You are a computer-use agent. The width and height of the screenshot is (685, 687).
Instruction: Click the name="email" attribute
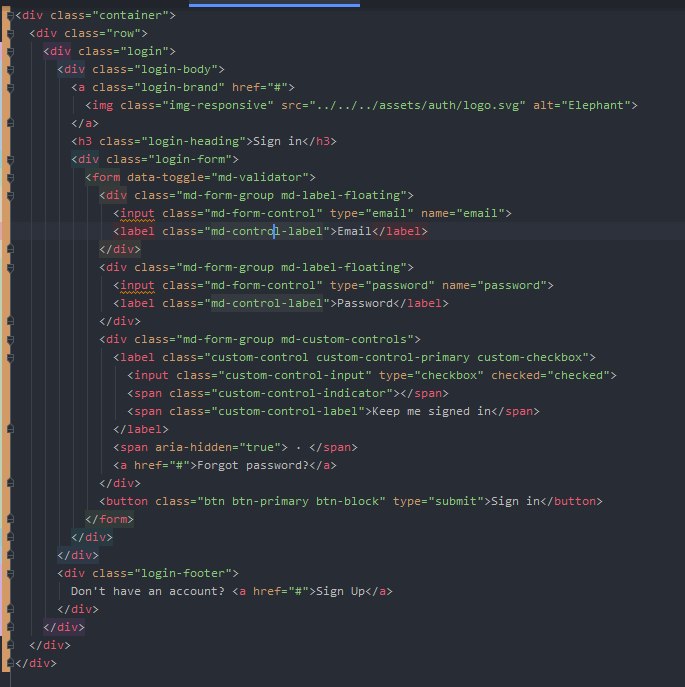pos(462,213)
